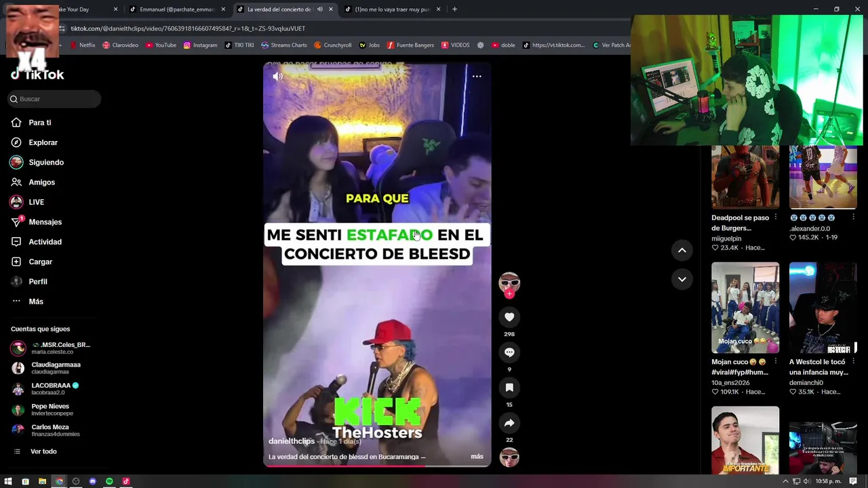This screenshot has width=868, height=488.
Task: Save the video with bookmark icon
Action: click(x=509, y=388)
